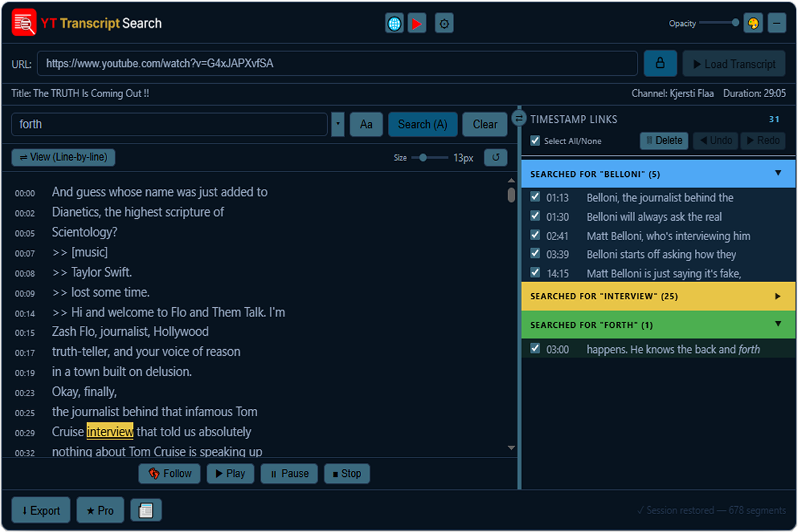Jump to "Belloni will always ask the real"

pos(654,217)
